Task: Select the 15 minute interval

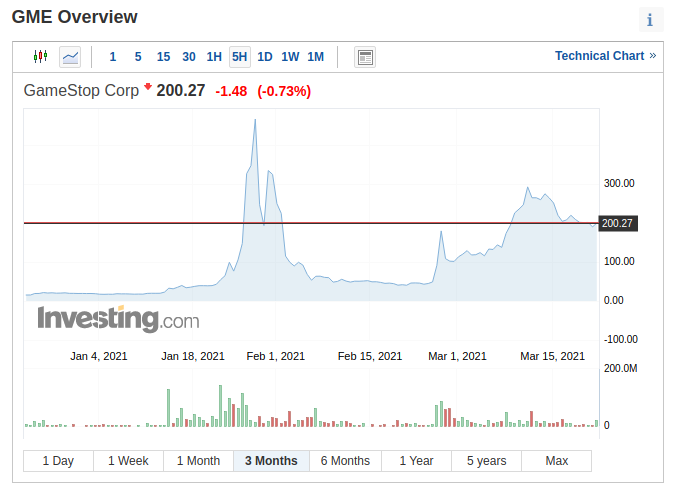Action: [163, 57]
